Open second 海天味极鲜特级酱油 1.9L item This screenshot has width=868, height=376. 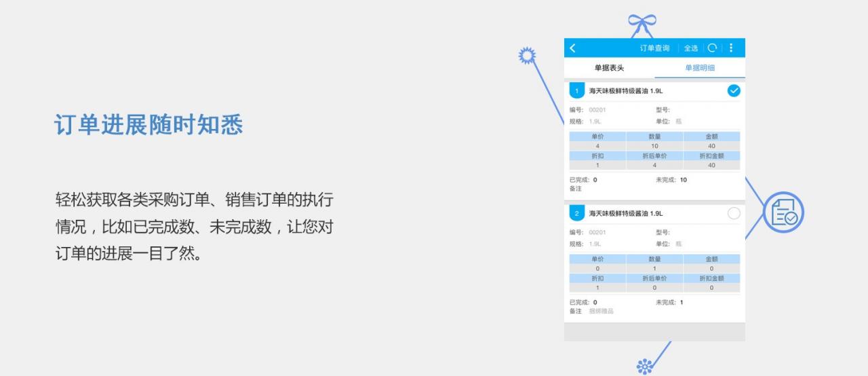625,214
